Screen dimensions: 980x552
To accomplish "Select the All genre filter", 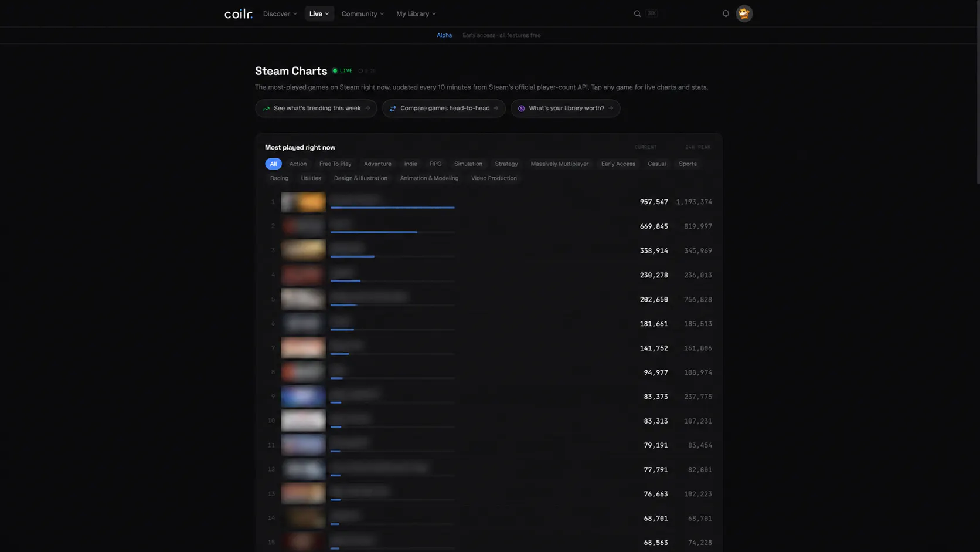I will 273,164.
